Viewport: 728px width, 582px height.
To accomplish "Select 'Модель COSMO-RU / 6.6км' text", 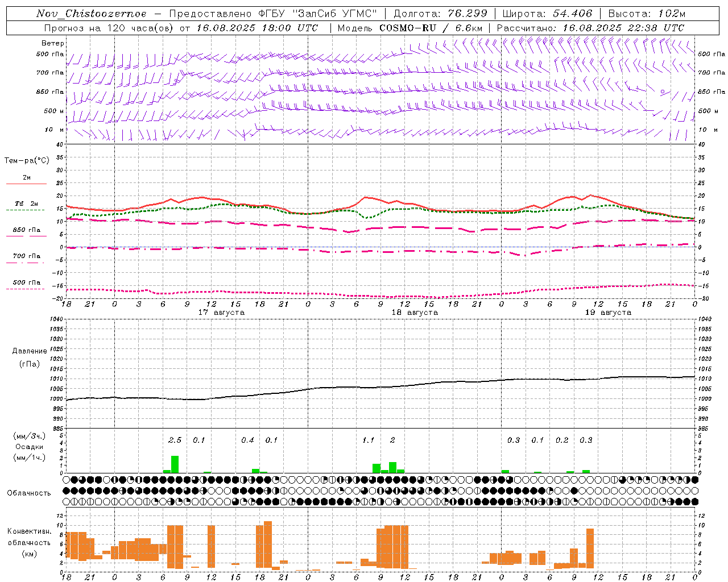I will 410,28.
